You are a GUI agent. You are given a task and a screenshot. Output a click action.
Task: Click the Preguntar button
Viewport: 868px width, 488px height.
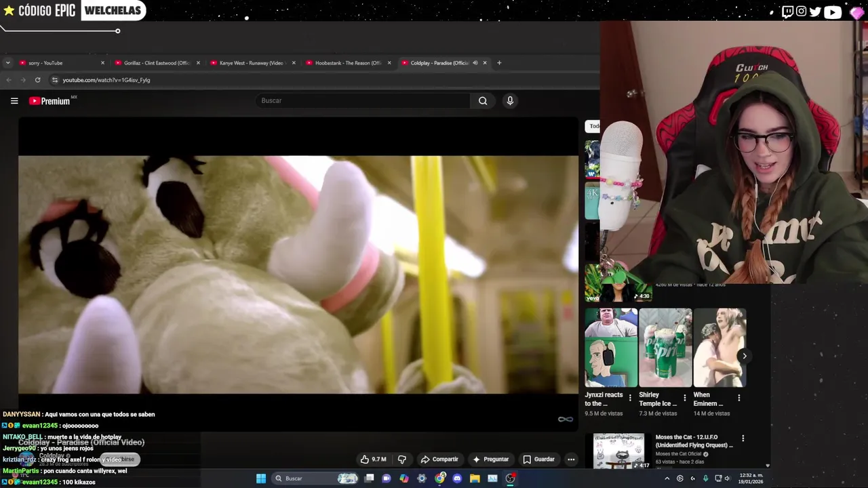click(x=490, y=460)
